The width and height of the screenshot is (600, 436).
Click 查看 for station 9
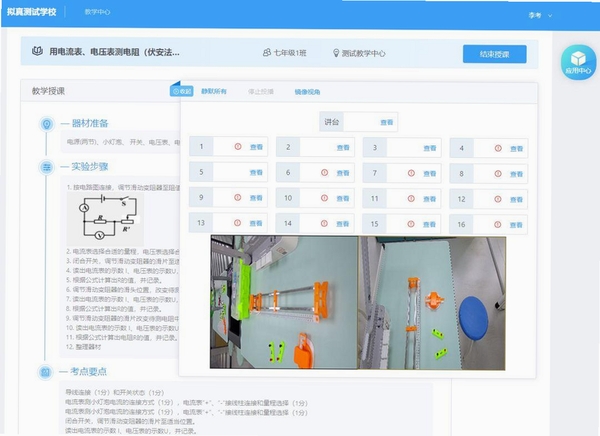coord(256,198)
